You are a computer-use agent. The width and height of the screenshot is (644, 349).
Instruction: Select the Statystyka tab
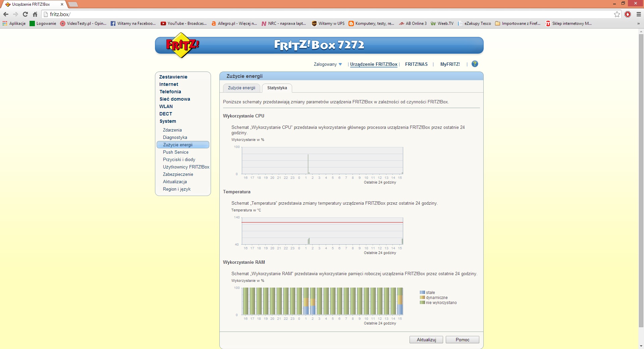(277, 88)
